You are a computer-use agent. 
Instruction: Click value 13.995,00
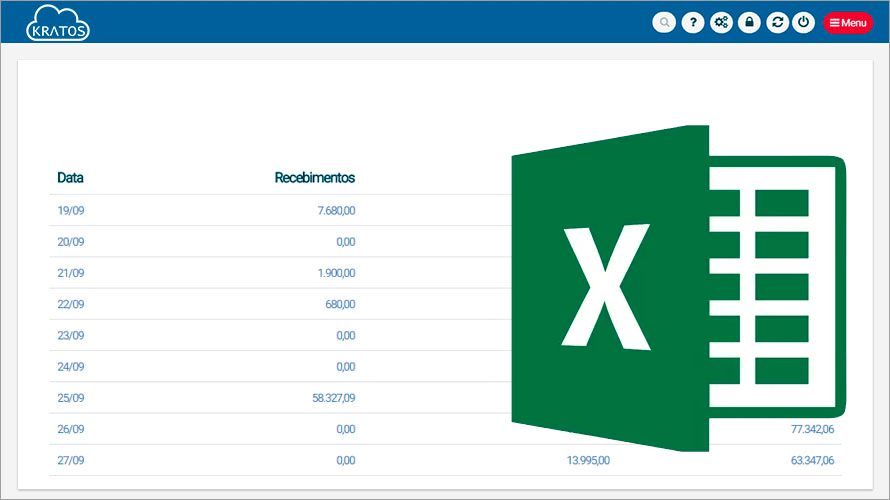pyautogui.click(x=588, y=460)
